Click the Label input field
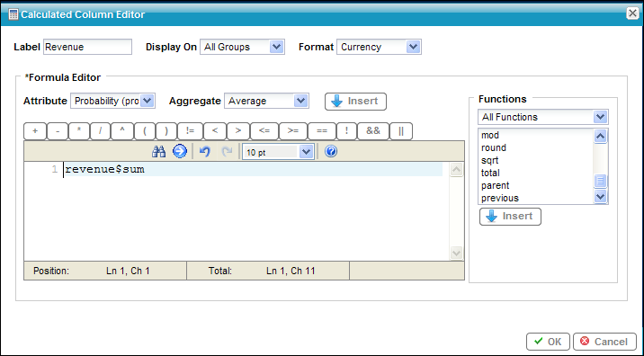This screenshot has height=356, width=644. [87, 47]
